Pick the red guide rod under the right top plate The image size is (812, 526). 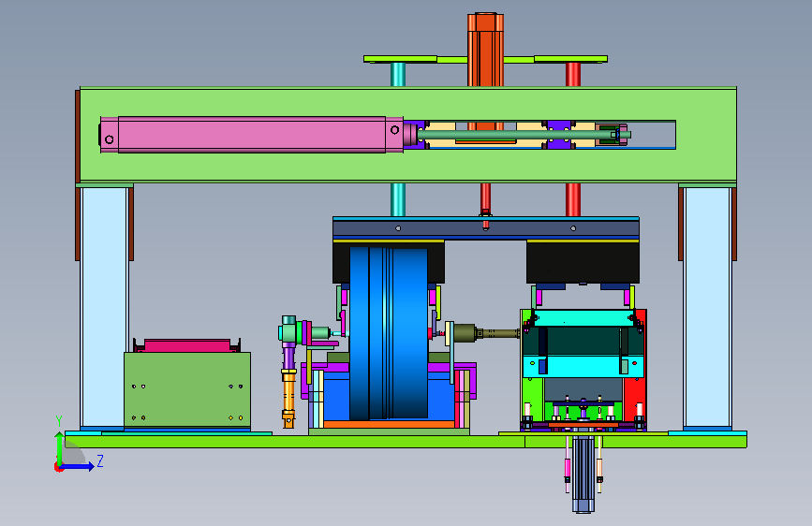573,199
